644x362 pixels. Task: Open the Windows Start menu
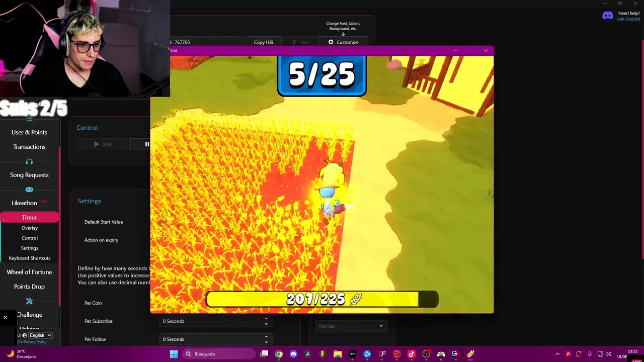point(174,354)
